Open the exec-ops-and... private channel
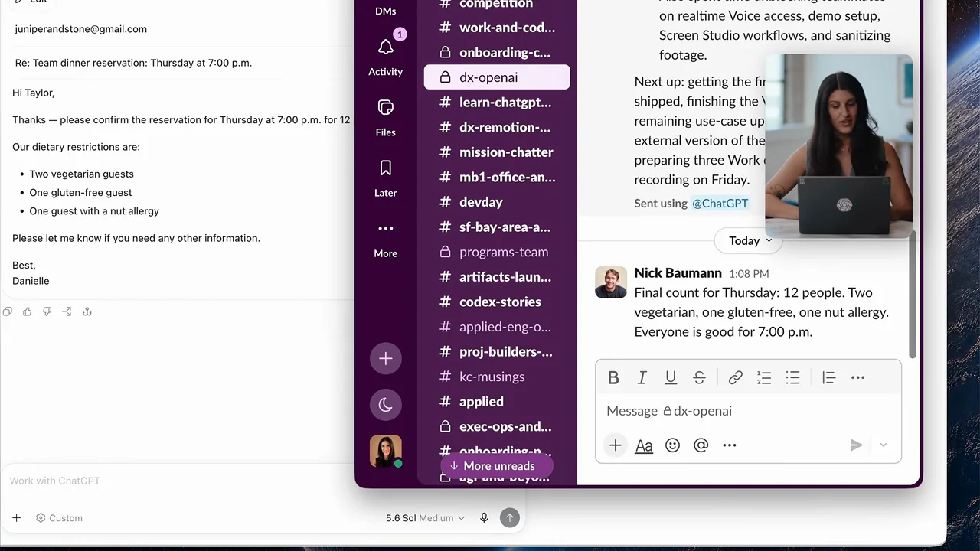 [497, 426]
